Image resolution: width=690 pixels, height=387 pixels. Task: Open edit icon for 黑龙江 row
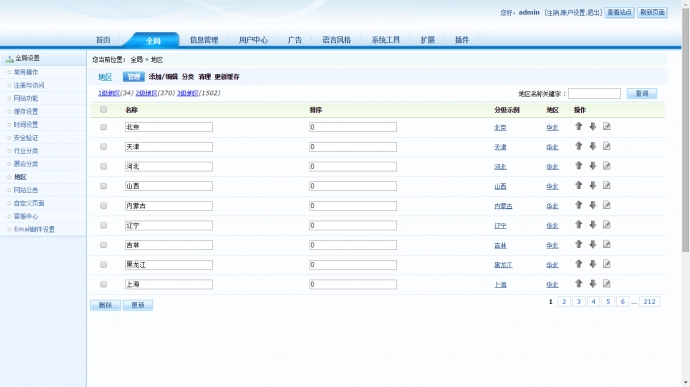coord(607,264)
